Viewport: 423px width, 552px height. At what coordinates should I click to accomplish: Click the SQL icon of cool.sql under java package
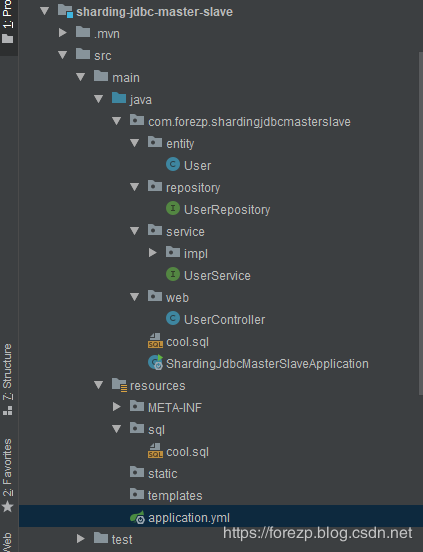pos(155,341)
